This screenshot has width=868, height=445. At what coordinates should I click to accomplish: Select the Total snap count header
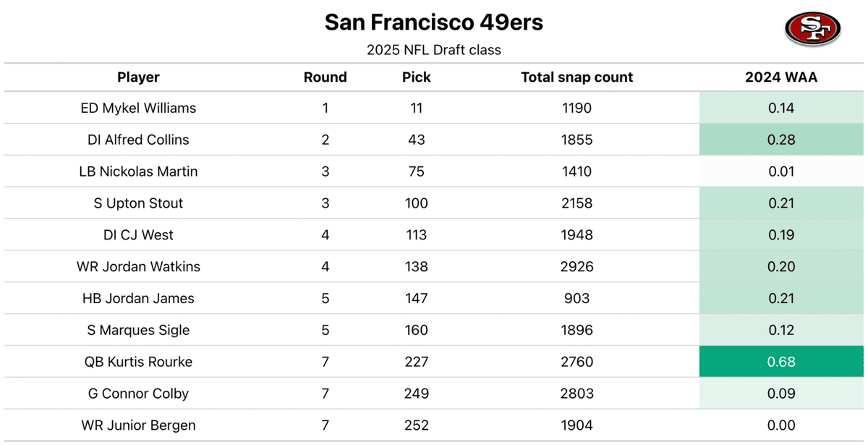576,77
